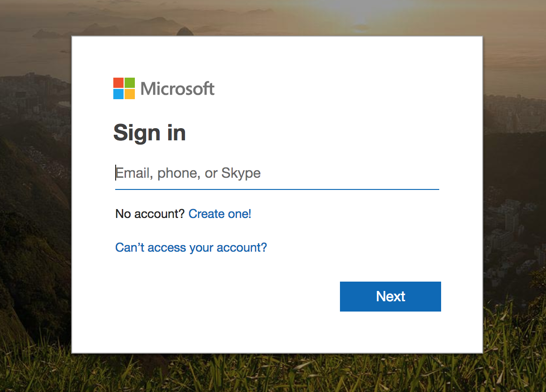
Task: Click the placeholder text in the input
Action: [188, 173]
